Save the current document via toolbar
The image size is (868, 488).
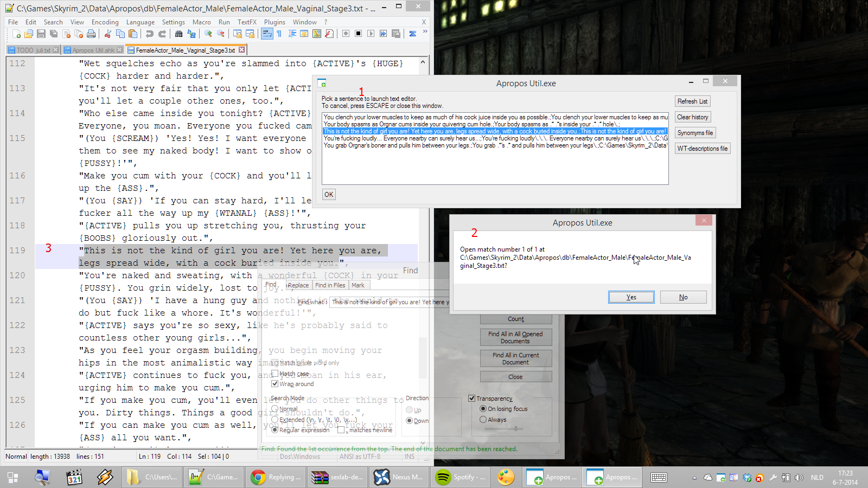pos(41,34)
